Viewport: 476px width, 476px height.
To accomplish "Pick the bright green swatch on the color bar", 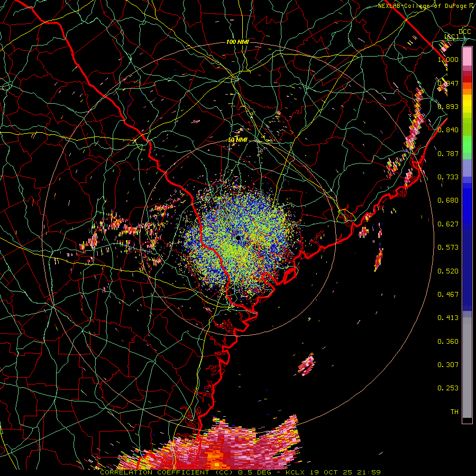I will (x=467, y=145).
